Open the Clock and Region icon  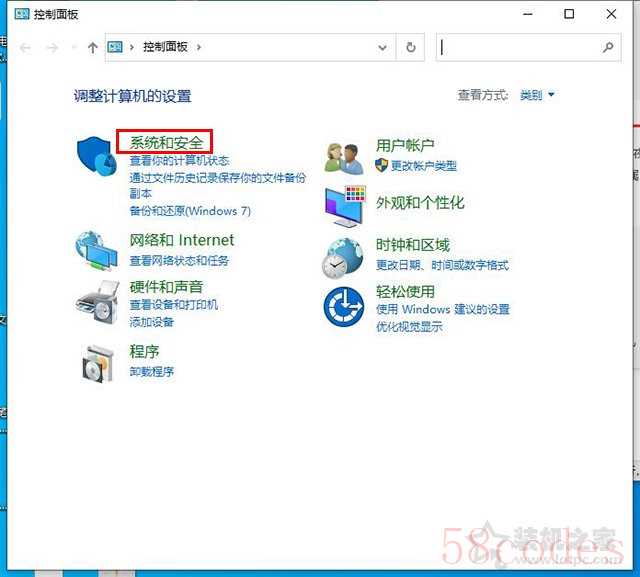click(x=344, y=257)
